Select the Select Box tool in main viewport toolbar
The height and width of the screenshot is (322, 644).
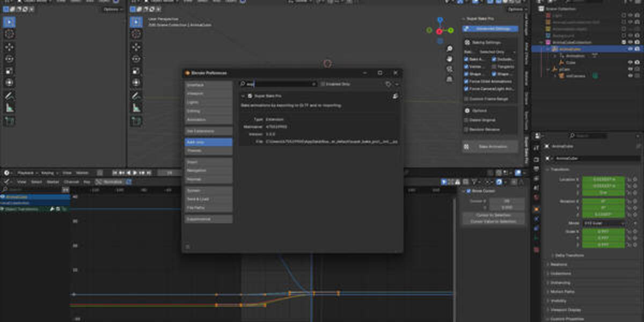click(136, 22)
